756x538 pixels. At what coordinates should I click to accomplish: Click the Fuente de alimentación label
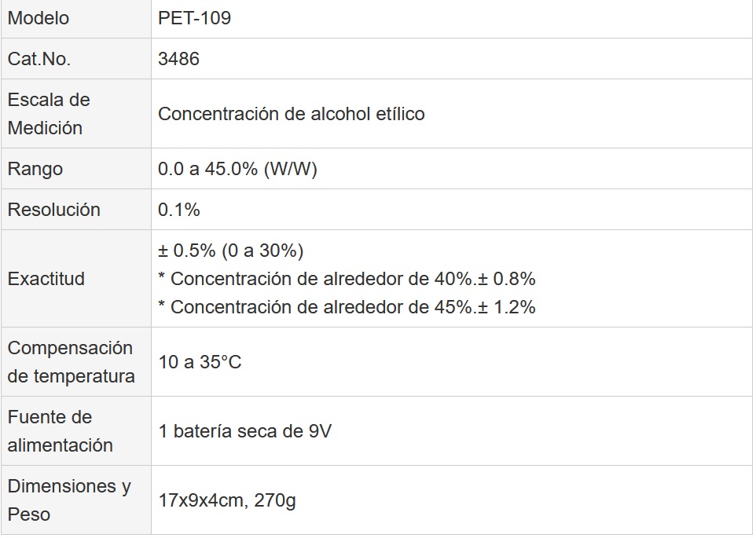(61, 431)
